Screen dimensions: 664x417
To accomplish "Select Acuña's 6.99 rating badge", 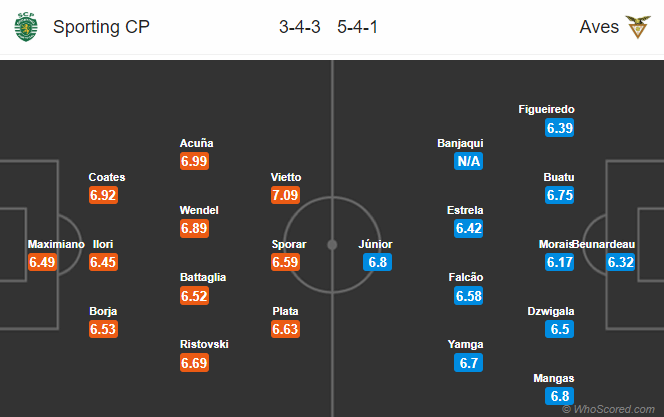I will (x=194, y=161).
